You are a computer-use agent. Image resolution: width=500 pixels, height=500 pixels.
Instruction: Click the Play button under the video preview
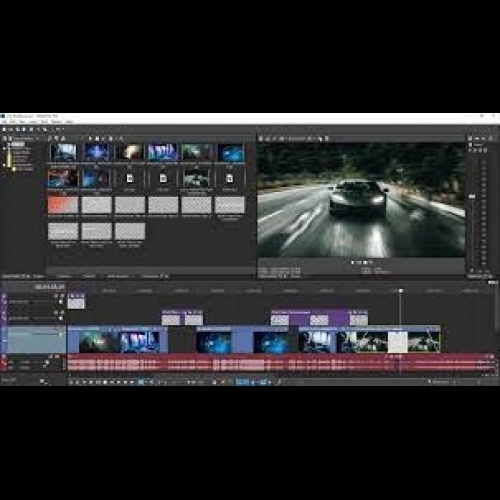(x=359, y=263)
